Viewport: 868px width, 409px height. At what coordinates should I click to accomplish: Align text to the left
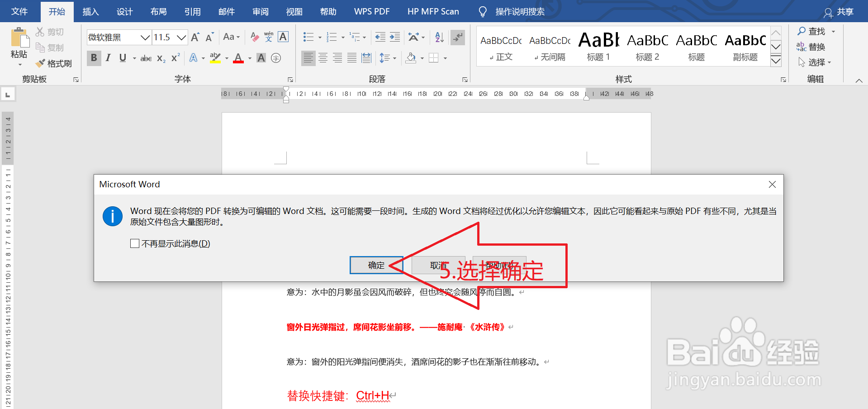coord(308,58)
